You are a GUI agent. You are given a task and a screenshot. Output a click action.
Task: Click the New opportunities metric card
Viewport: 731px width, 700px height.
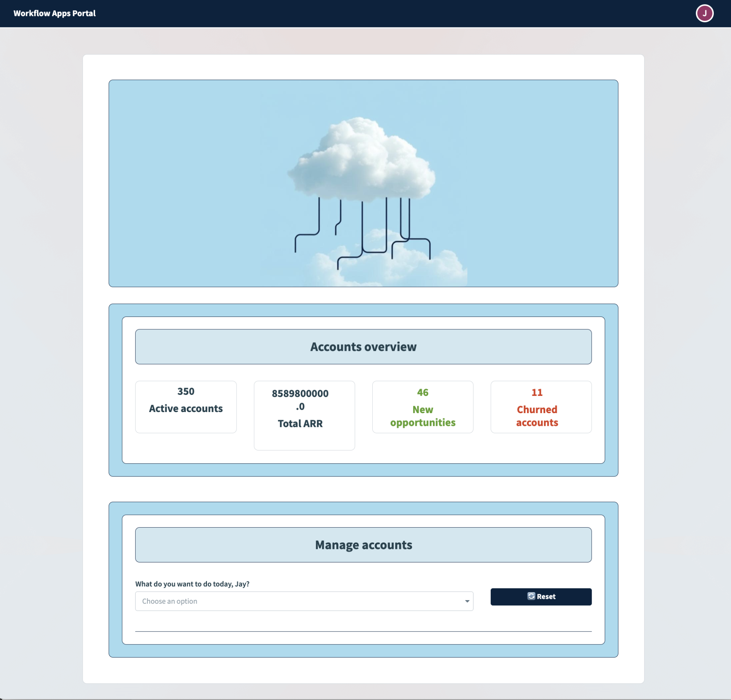tap(423, 407)
